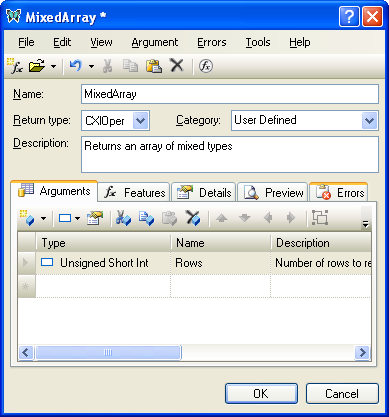Expand the New Argument dropdown arrow
389x417 pixels.
click(x=43, y=219)
